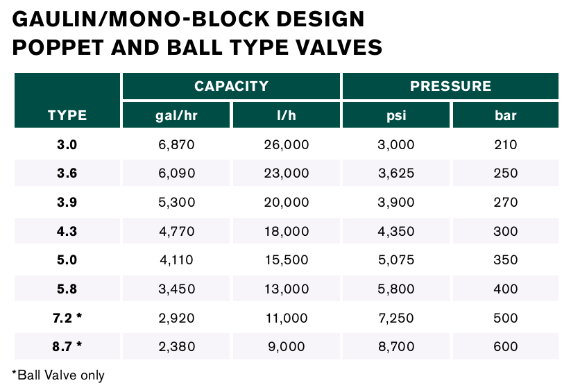This screenshot has height=392, width=571.
Task: Select the 6,870 gal/hr cell
Action: point(176,145)
